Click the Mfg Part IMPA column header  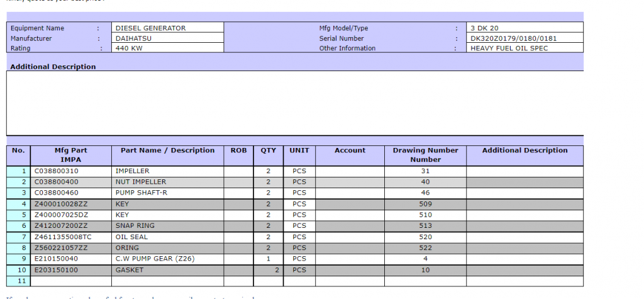pyautogui.click(x=70, y=155)
